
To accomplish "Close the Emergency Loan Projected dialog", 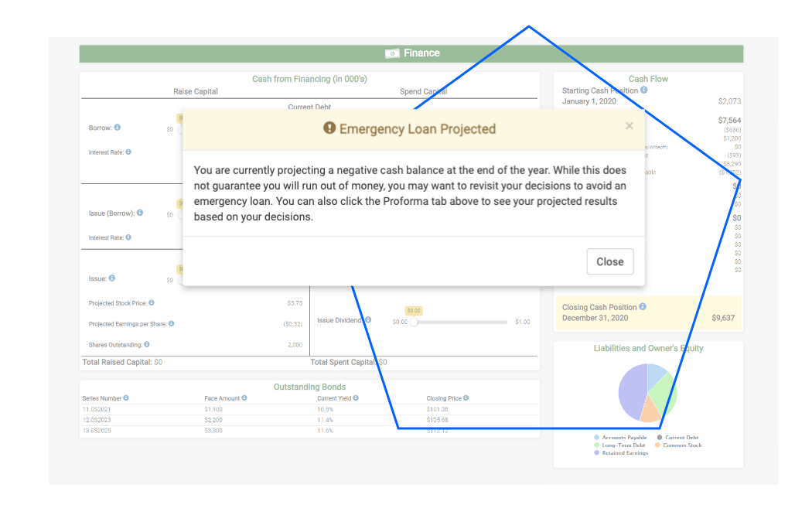I will click(x=610, y=261).
